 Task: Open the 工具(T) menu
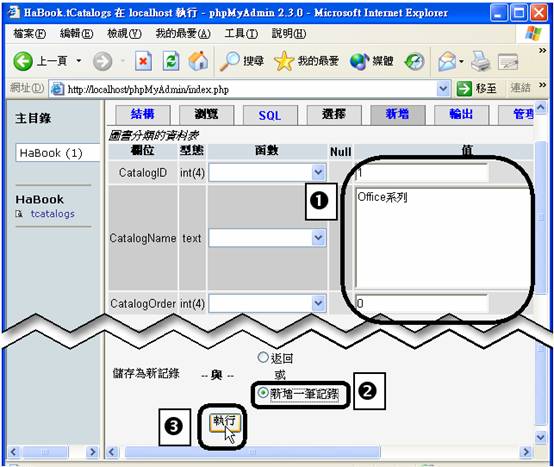tap(241, 34)
